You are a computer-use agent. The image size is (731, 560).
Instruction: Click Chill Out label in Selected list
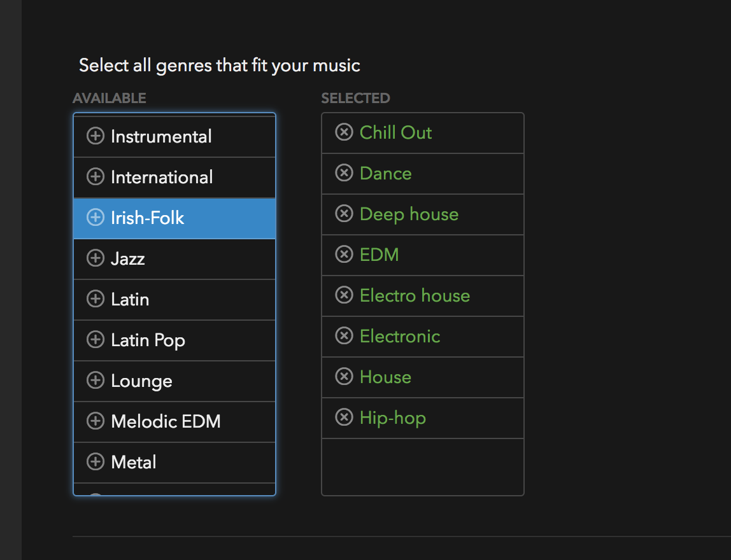coord(396,133)
